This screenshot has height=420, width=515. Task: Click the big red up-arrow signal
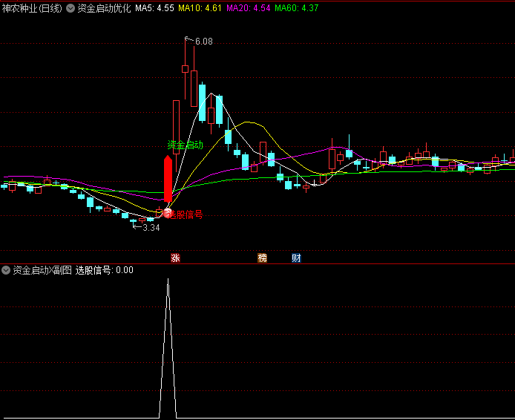click(168, 178)
